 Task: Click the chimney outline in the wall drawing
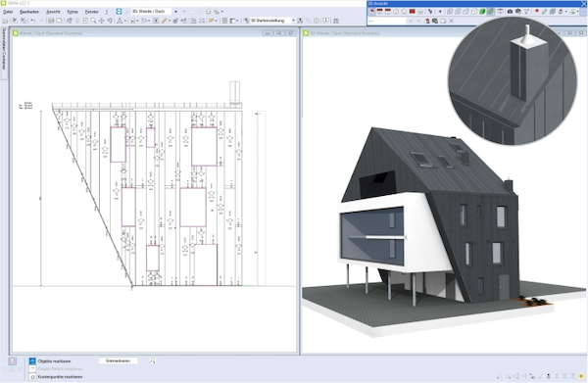point(235,92)
